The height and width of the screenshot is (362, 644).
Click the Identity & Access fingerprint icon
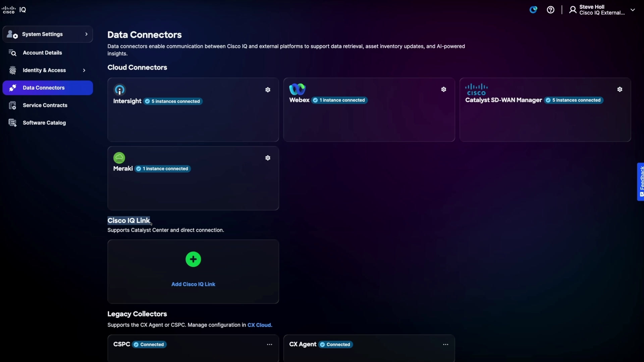13,70
